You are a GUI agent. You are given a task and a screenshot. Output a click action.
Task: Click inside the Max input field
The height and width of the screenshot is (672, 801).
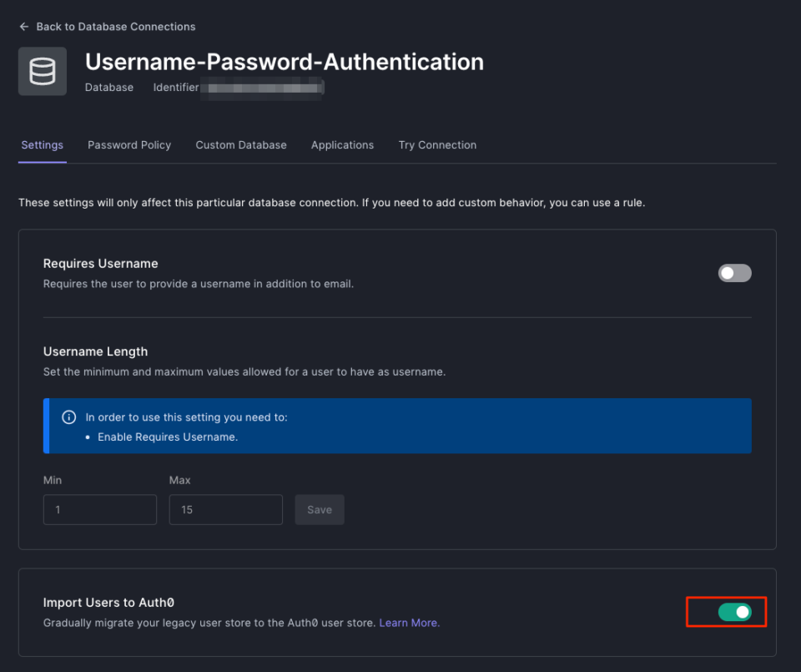point(225,509)
